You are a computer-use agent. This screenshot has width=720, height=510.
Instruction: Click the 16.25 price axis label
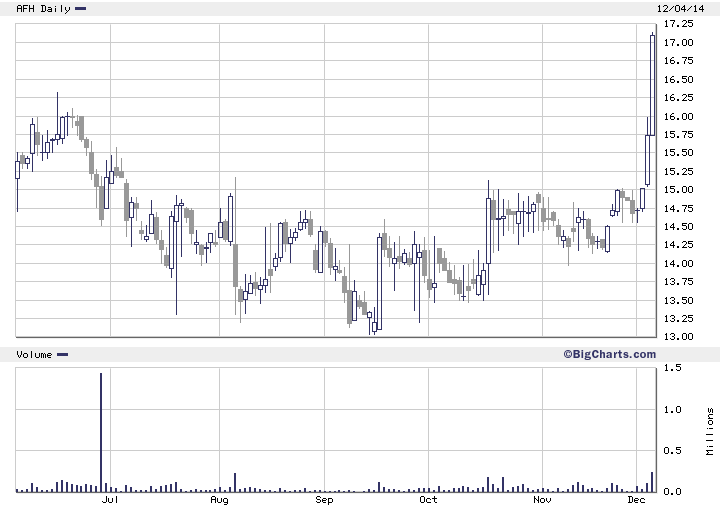[679, 97]
